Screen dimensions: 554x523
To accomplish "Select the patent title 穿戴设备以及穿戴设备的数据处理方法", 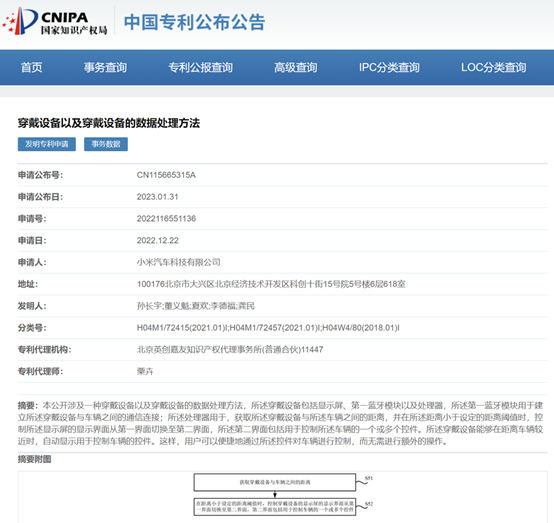I will 109,123.
